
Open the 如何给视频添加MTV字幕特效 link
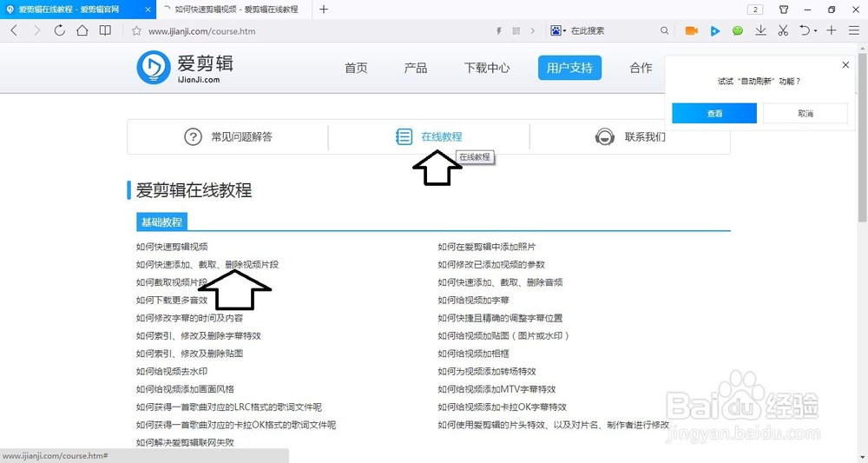point(496,389)
